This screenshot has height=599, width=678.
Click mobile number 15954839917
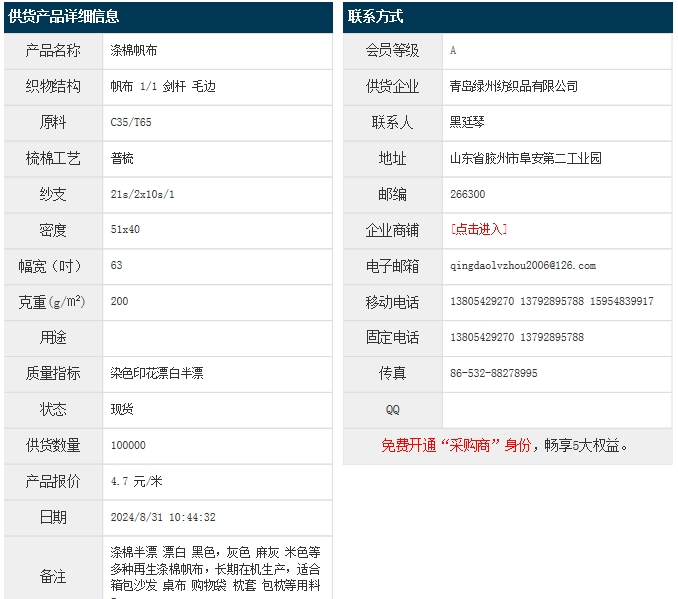point(622,302)
